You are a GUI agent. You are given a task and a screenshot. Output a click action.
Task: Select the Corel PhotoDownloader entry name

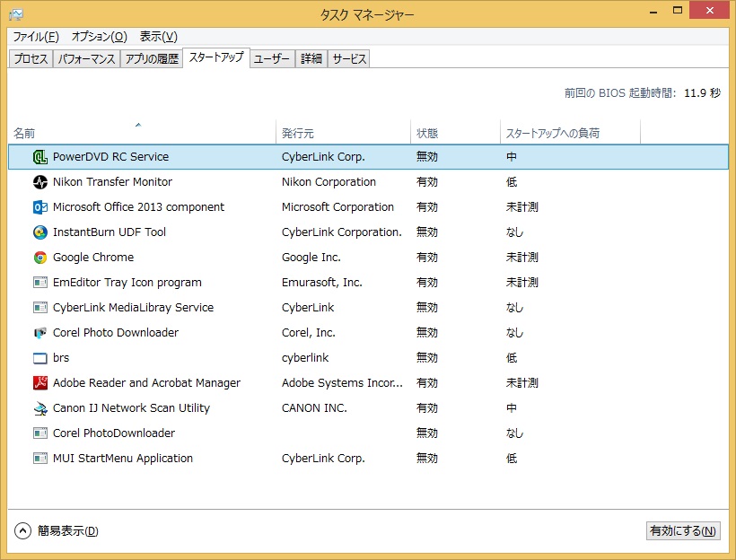pos(114,433)
